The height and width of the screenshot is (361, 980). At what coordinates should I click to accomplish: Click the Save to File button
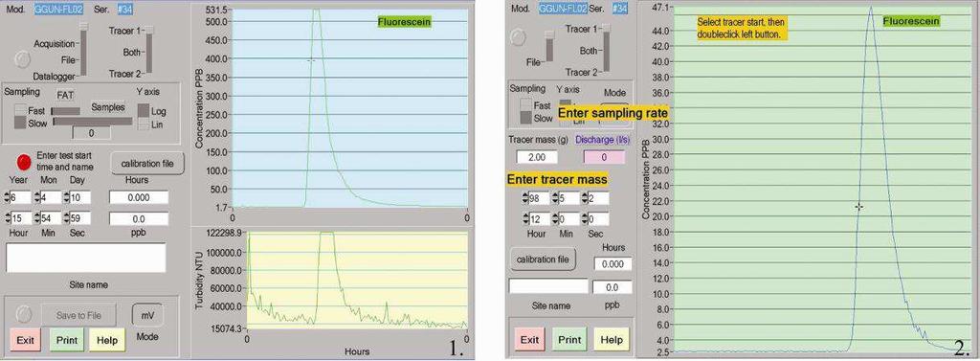(79, 315)
